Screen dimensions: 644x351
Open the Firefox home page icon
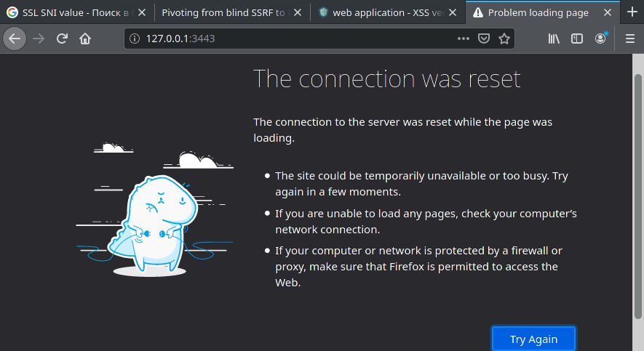coord(85,39)
